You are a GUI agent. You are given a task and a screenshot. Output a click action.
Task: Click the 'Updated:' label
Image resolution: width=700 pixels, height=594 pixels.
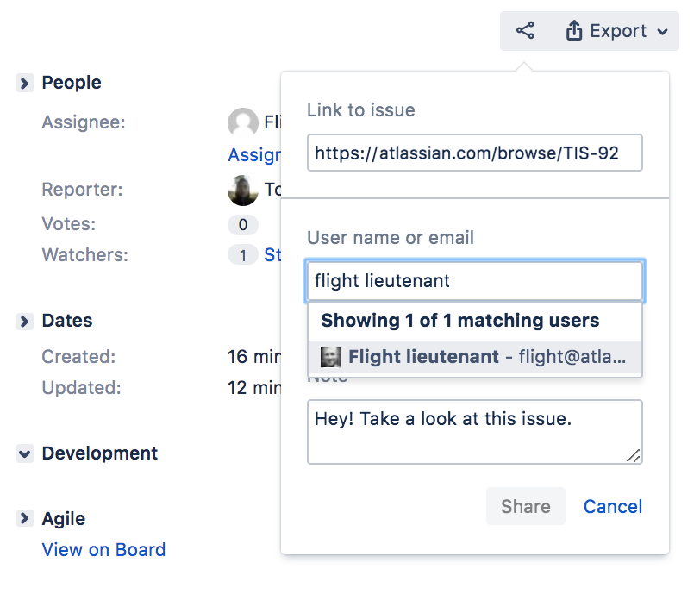[x=81, y=388]
